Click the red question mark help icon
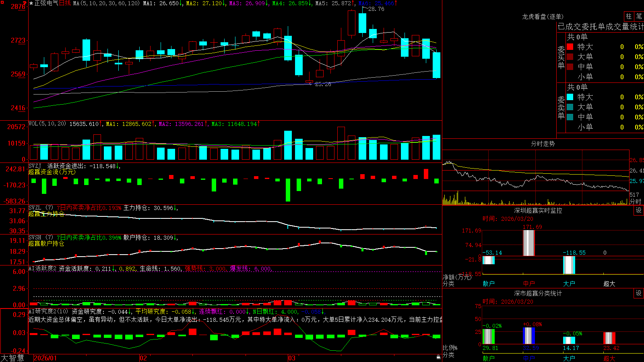Viewport: 644px width, 362px height. click(25, 3)
